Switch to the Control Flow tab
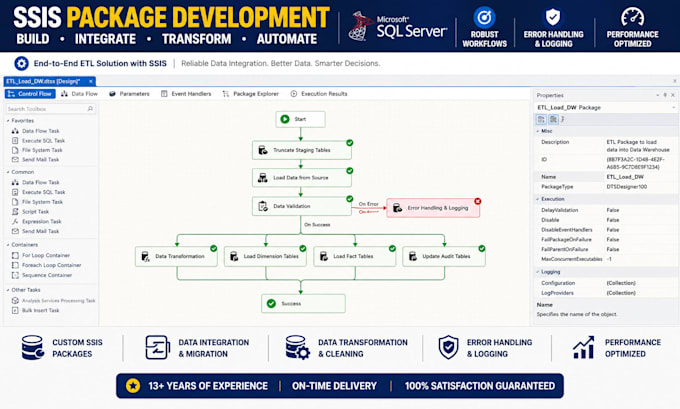680x409 pixels. tap(30, 94)
